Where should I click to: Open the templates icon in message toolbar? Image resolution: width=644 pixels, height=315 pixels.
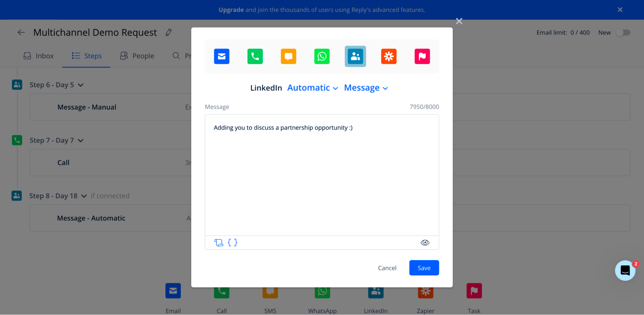(x=219, y=243)
